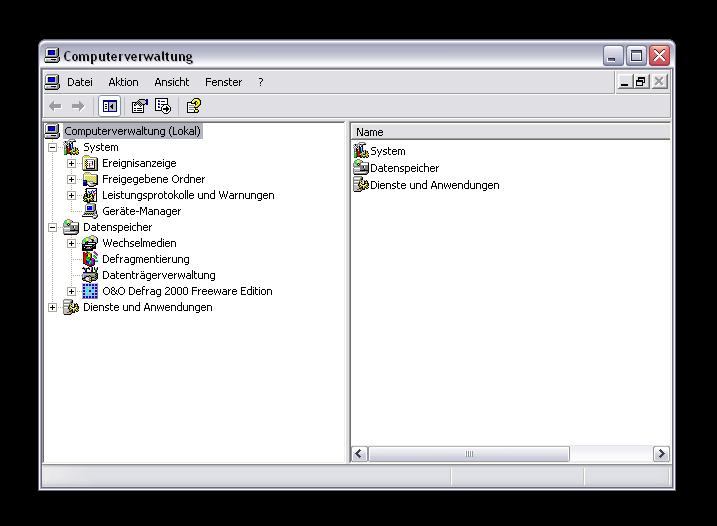This screenshot has height=526, width=717.
Task: Open the Properties toolbar icon
Action: point(139,106)
